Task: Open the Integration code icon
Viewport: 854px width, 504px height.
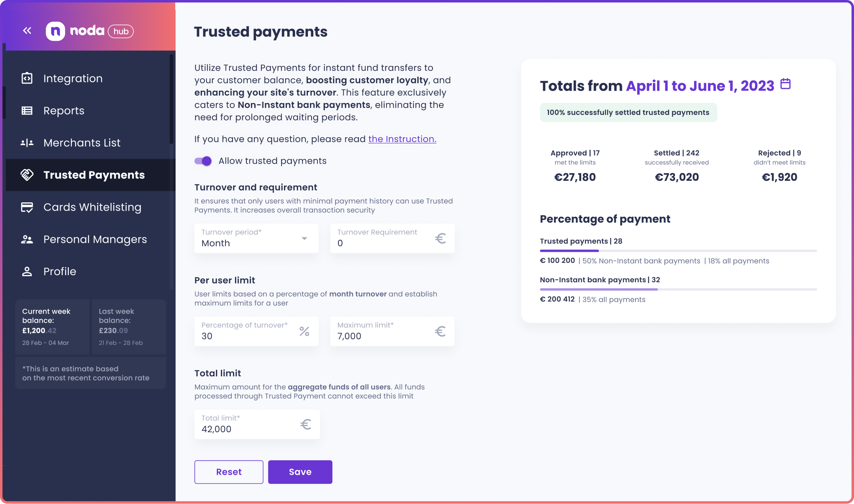Action: [27, 78]
